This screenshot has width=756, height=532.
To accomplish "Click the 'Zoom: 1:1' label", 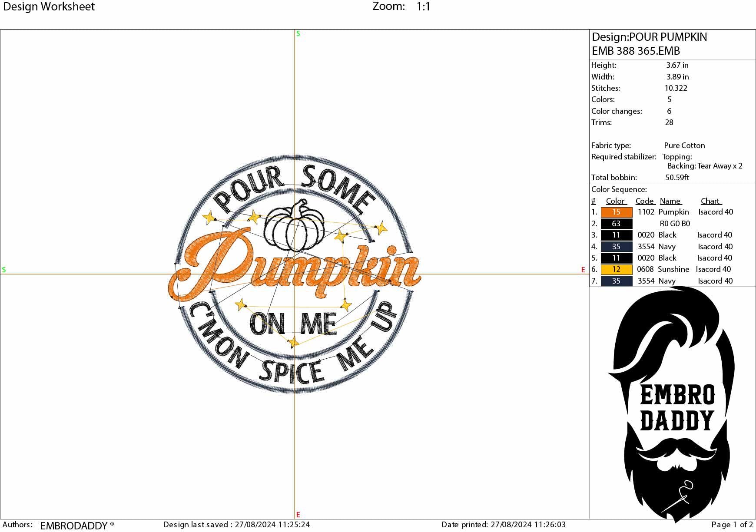I will pyautogui.click(x=401, y=7).
